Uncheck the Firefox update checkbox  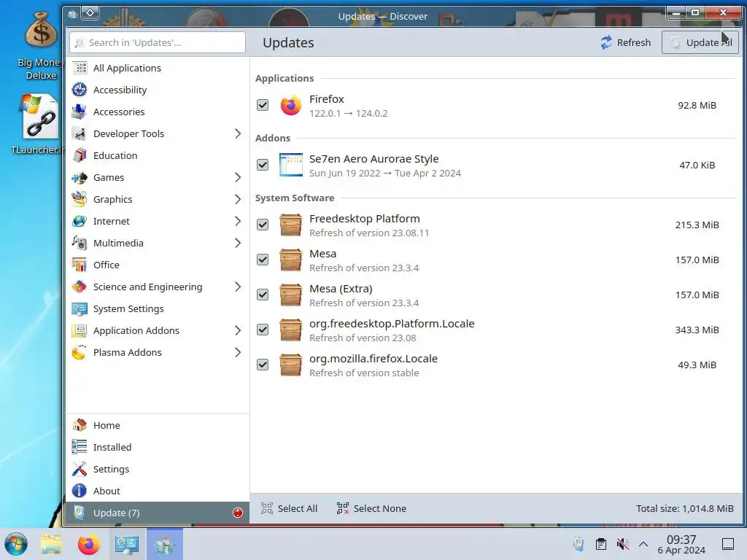point(263,105)
